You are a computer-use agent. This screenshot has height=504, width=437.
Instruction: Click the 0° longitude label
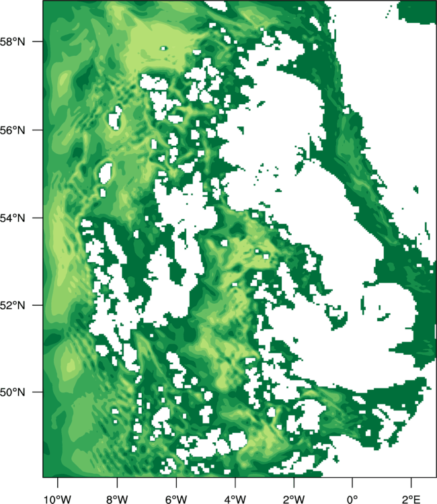[x=352, y=499]
